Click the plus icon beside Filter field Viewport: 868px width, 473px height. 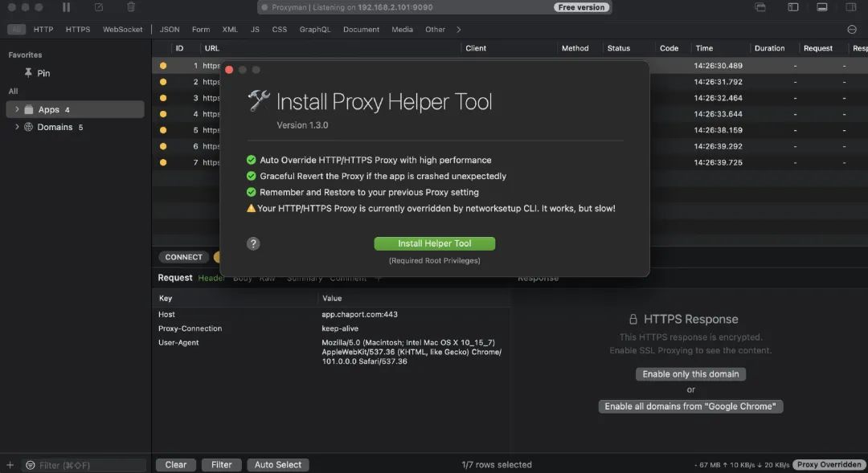(x=10, y=465)
